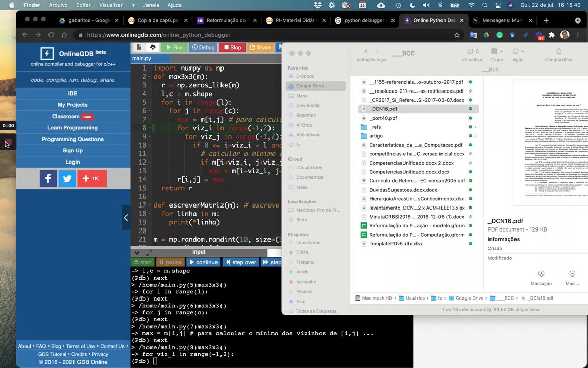Open the Terms of Use footer link
The image size is (588, 368).
point(81,346)
